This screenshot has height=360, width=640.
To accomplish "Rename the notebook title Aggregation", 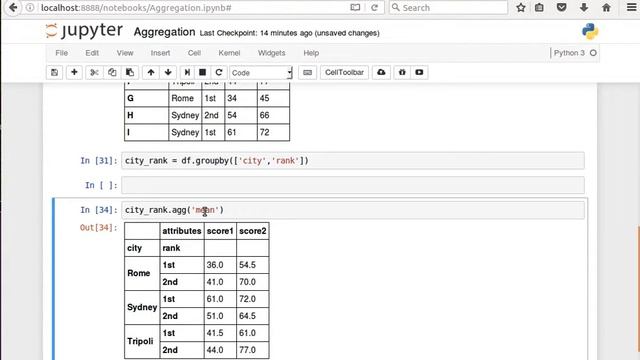I will (x=164, y=32).
